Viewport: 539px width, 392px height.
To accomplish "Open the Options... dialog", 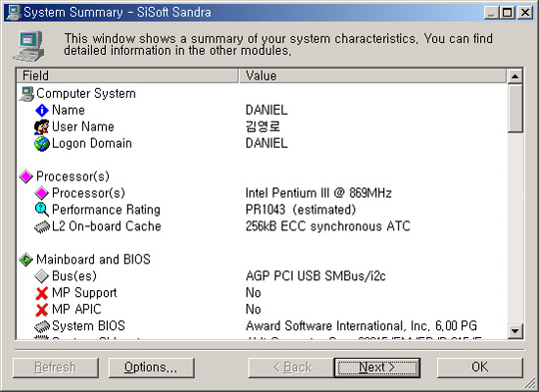I will pyautogui.click(x=151, y=367).
